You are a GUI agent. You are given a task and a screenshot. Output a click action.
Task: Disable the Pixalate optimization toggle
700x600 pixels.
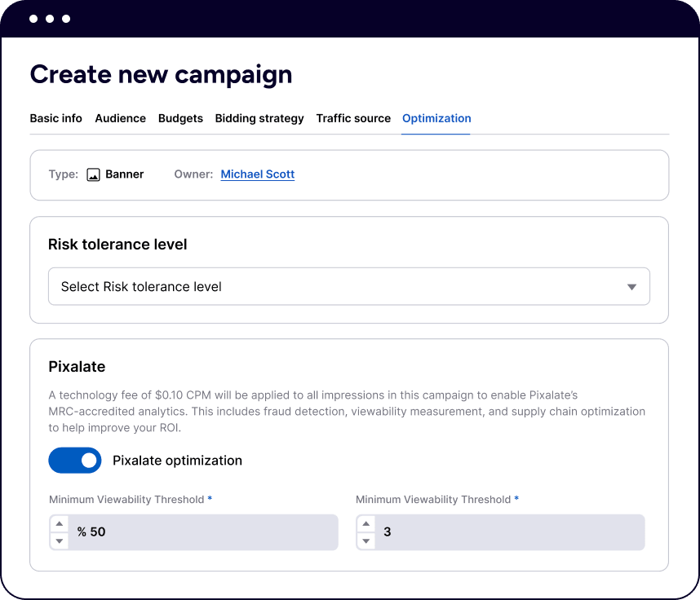point(75,461)
